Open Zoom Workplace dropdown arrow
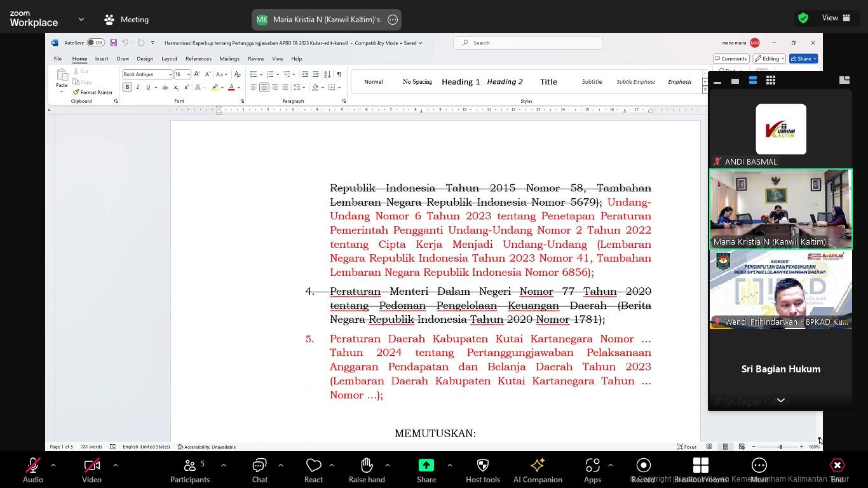Screen dimensions: 868x488 tap(81, 20)
